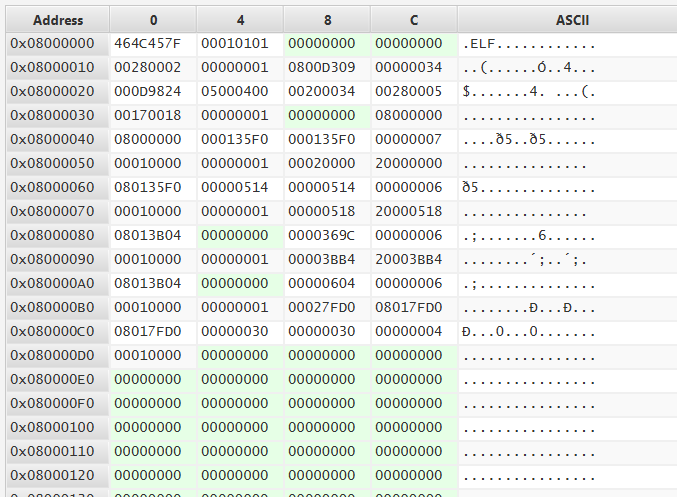
Task: Select address cell 0x08000090
Action: 58,259
